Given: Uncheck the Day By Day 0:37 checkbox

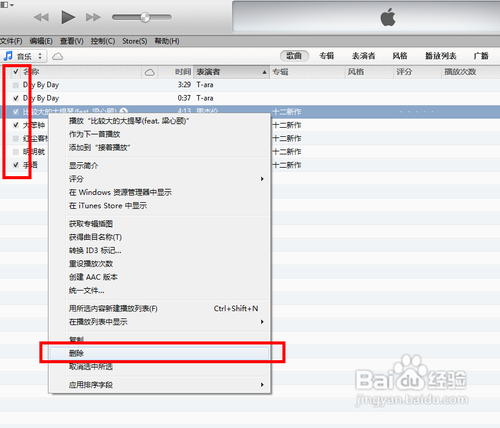Looking at the screenshot, I should coord(16,98).
